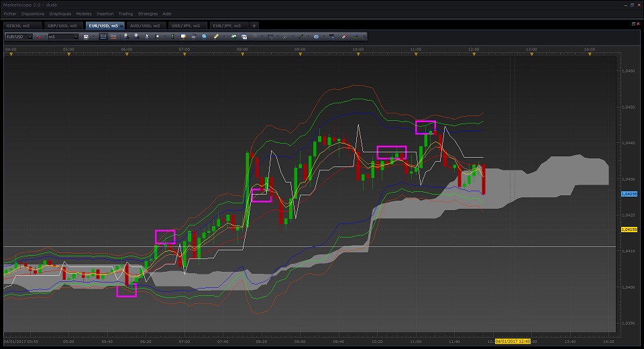Click the grey square-frame tool icon
644x349 pixels.
pyautogui.click(x=270, y=37)
